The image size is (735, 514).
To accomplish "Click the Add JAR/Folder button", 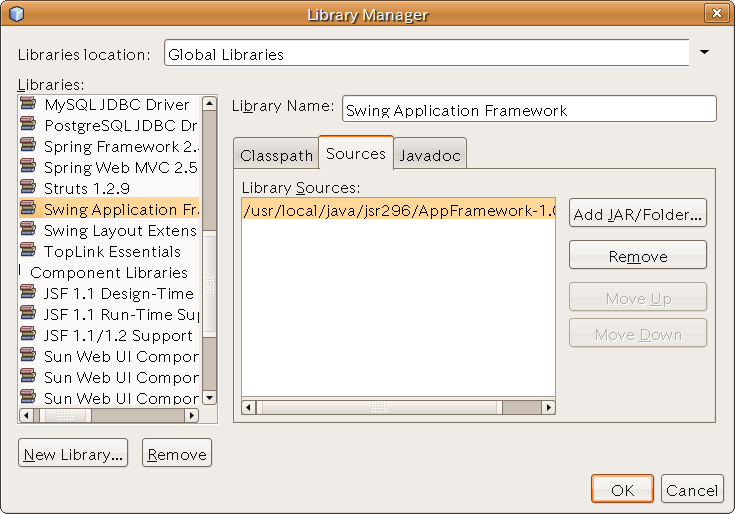I will [x=638, y=214].
